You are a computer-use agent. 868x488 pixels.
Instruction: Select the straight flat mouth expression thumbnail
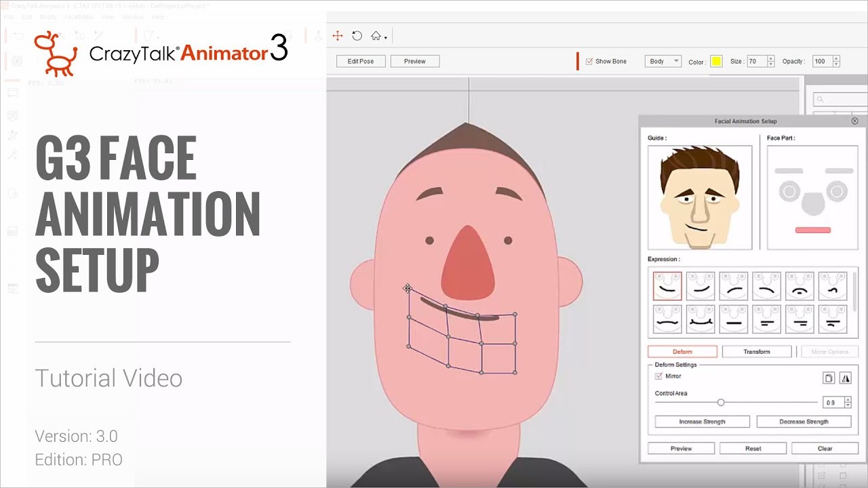coord(734,319)
